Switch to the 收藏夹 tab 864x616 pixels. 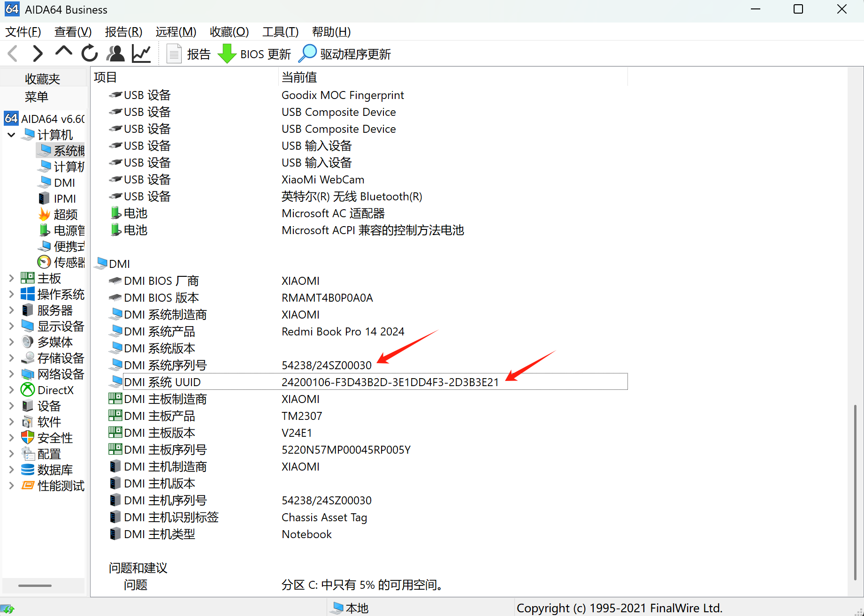pyautogui.click(x=43, y=78)
